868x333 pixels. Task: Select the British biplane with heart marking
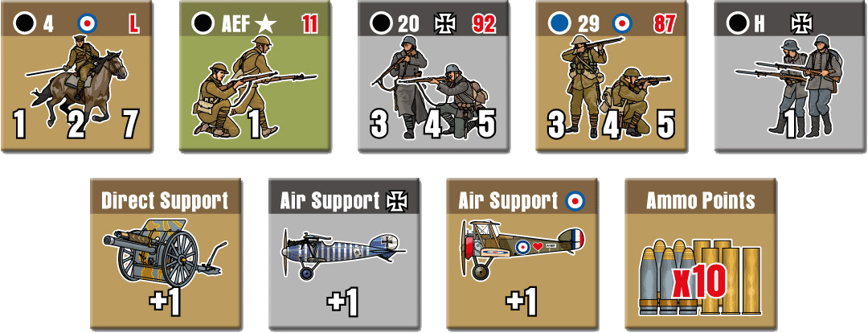click(522, 249)
